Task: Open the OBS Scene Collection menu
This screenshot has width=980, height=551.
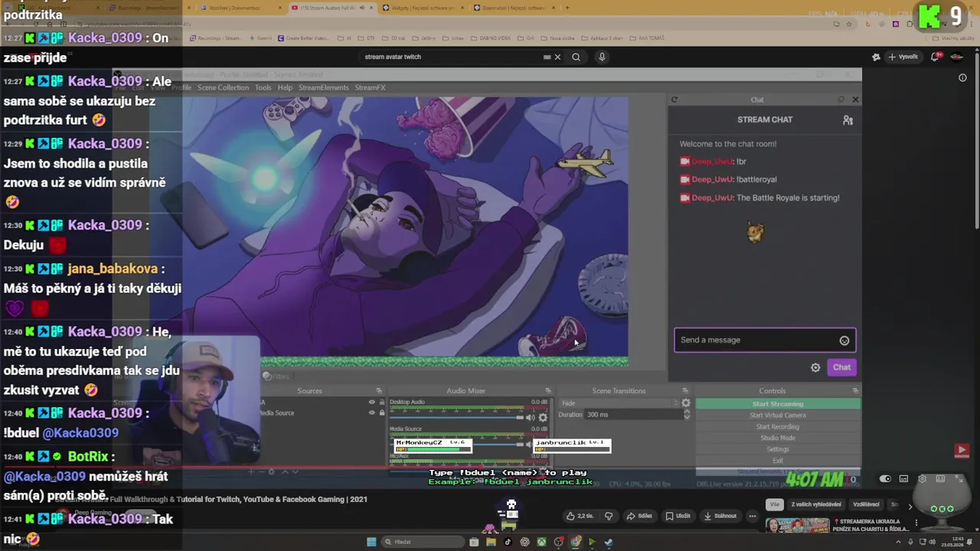Action: (223, 87)
